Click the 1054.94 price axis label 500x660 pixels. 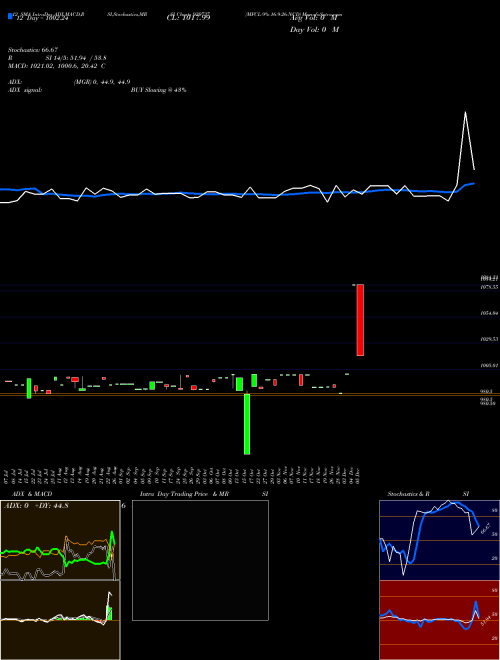coord(490,313)
